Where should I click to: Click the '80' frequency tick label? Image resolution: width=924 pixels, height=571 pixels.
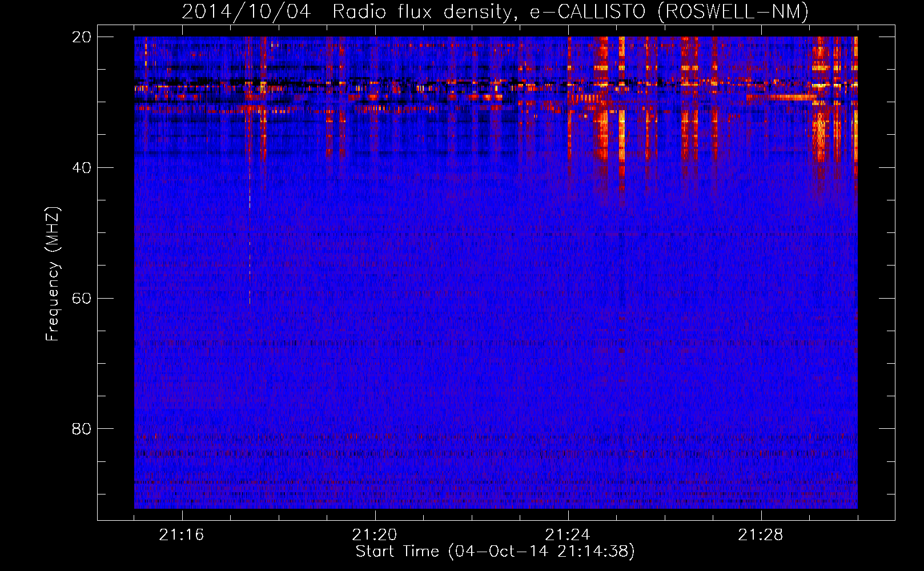[81, 429]
